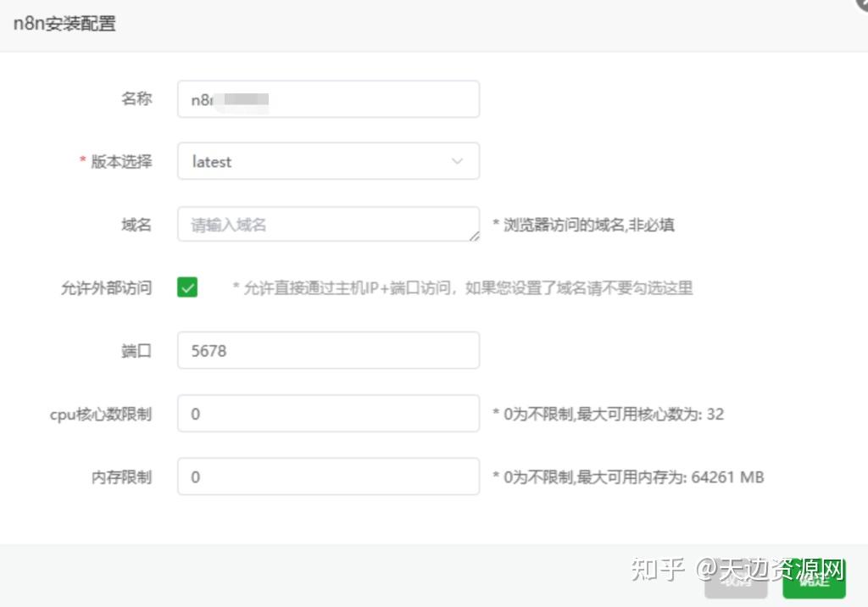Click the cpu核心数限制 label
The width and height of the screenshot is (868, 607).
[101, 415]
